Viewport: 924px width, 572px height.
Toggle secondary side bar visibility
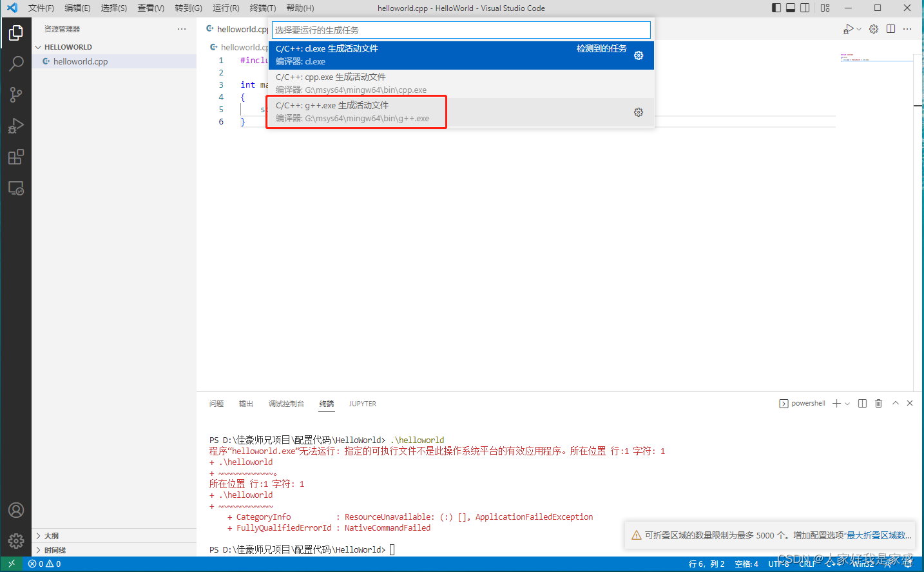click(805, 8)
